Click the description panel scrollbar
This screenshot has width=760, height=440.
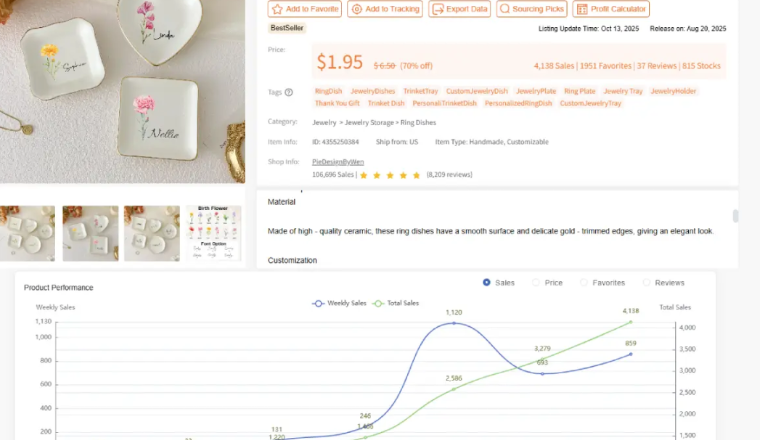(735, 216)
